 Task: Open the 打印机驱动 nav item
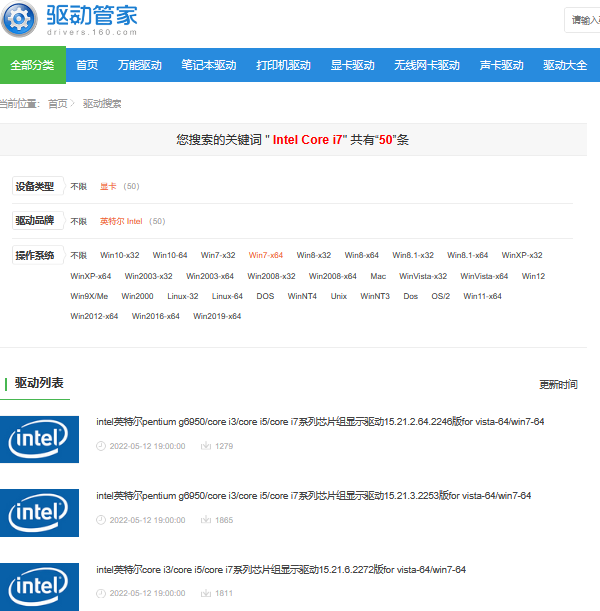pyautogui.click(x=283, y=65)
